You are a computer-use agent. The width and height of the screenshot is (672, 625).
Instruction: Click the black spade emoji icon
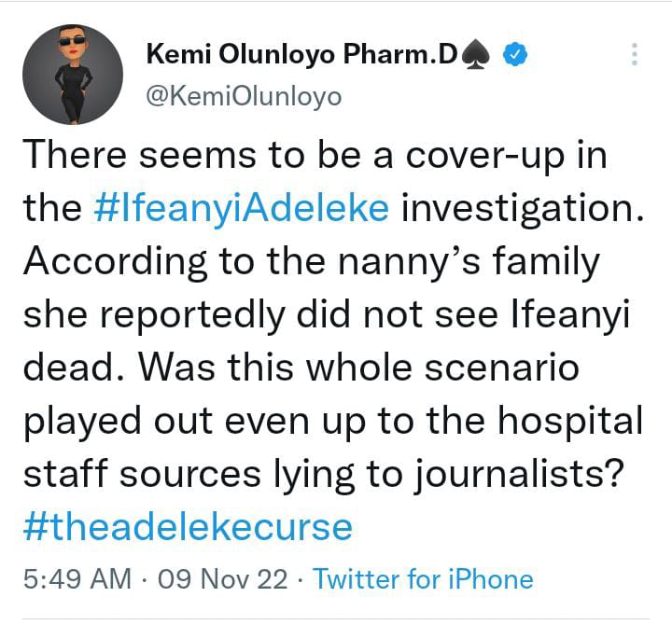click(x=481, y=57)
